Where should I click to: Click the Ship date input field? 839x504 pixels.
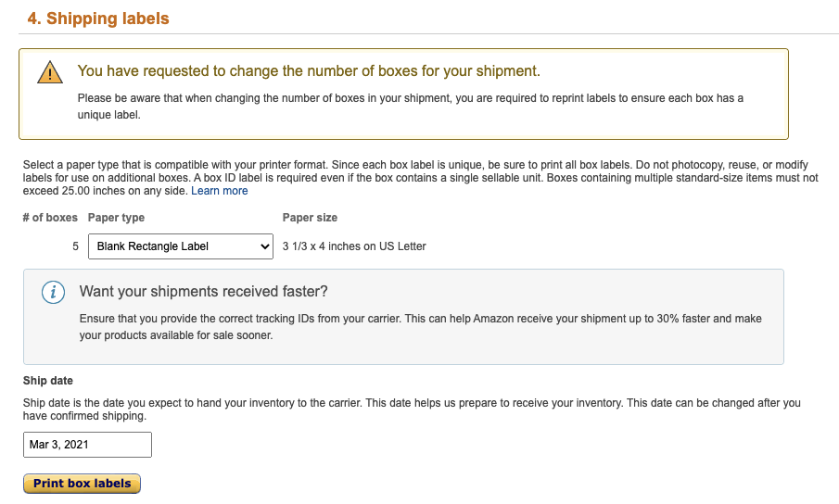click(x=87, y=445)
